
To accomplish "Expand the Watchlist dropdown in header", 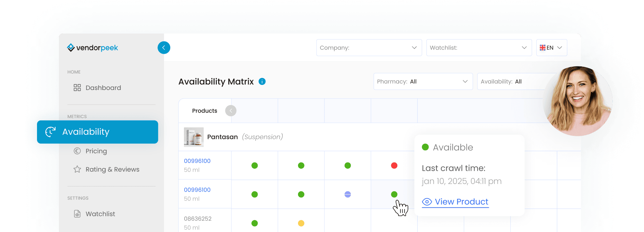I will click(479, 48).
